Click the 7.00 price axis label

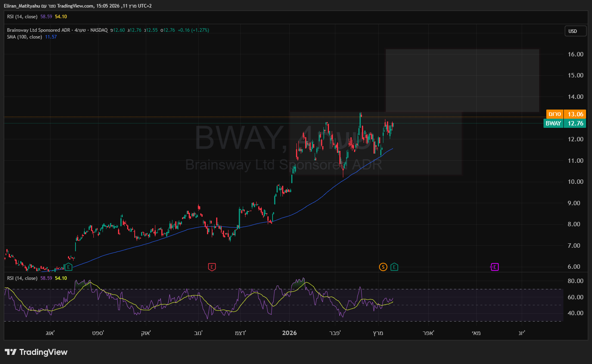pos(574,246)
